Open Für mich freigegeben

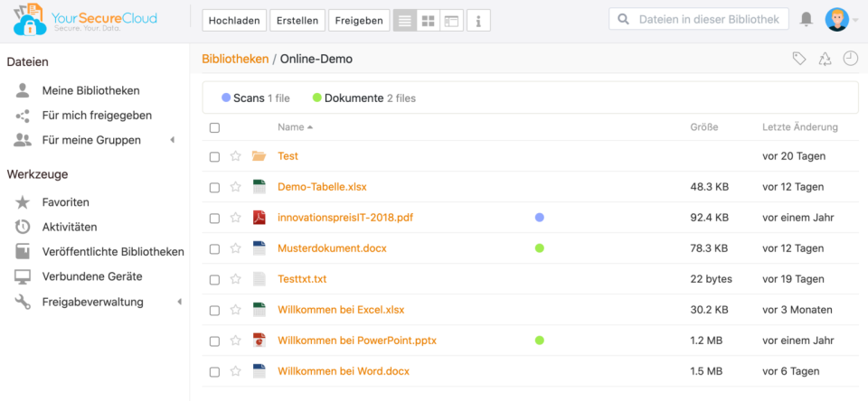[97, 116]
